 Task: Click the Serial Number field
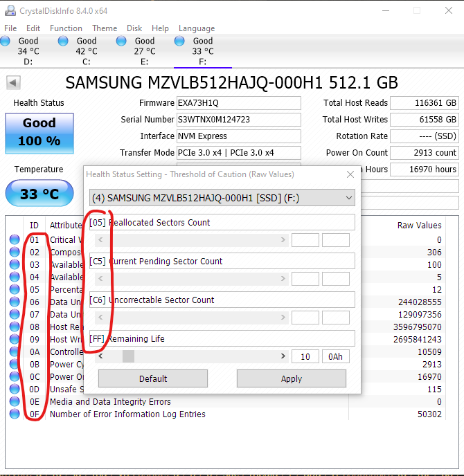(239, 119)
